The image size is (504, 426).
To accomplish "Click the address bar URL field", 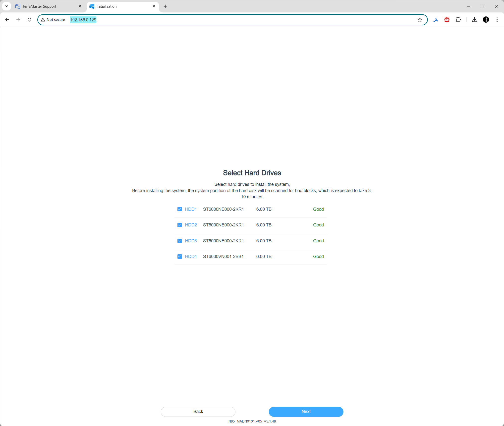I will click(224, 20).
